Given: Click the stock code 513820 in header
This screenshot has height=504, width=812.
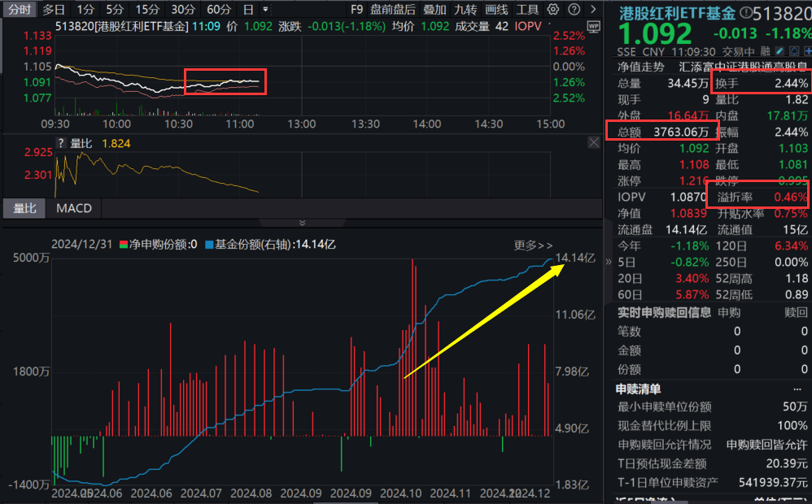Looking at the screenshot, I should 783,14.
